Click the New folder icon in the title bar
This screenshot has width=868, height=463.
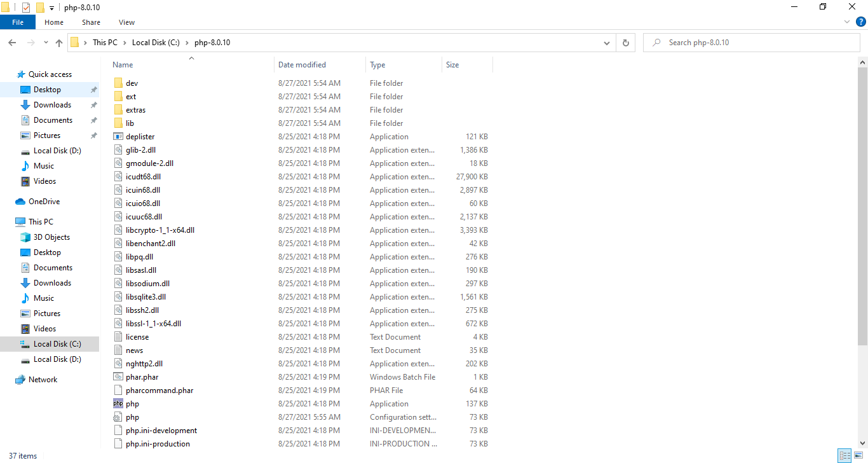(x=40, y=8)
